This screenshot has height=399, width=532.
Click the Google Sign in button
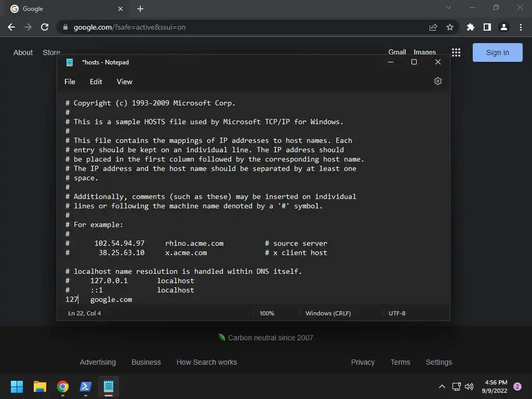tap(497, 52)
